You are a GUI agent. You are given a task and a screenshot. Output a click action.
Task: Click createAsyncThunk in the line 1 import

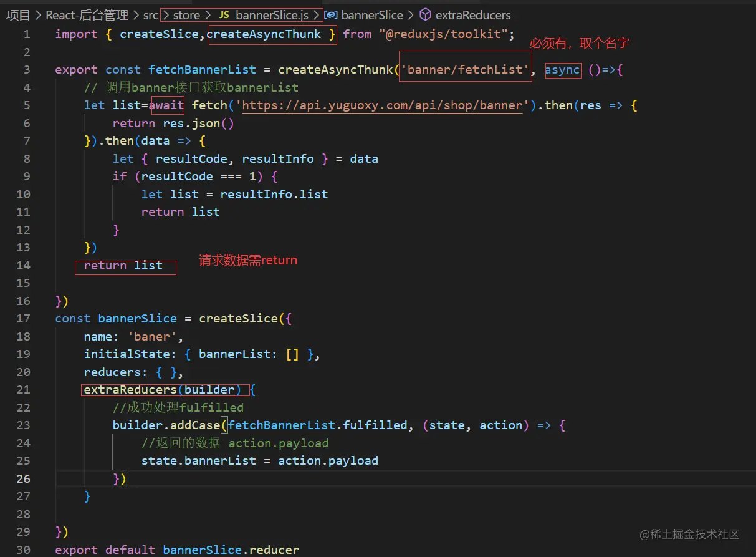coord(264,34)
